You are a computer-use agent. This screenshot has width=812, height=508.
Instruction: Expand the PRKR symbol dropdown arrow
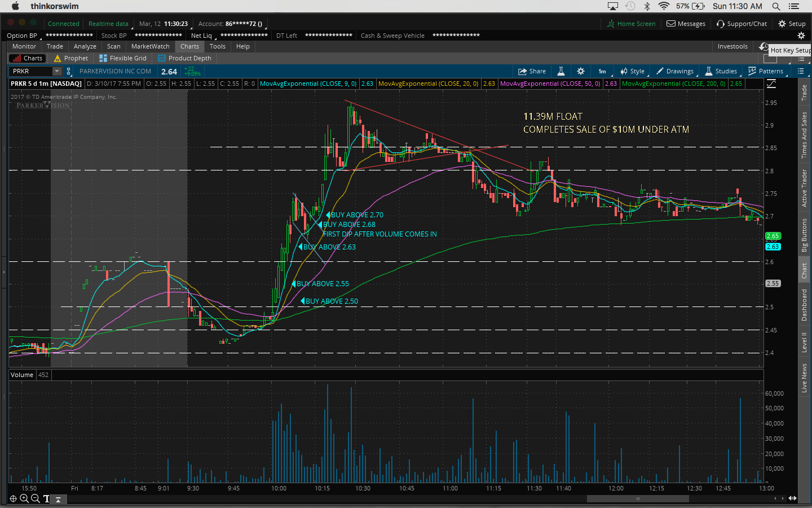tap(56, 71)
